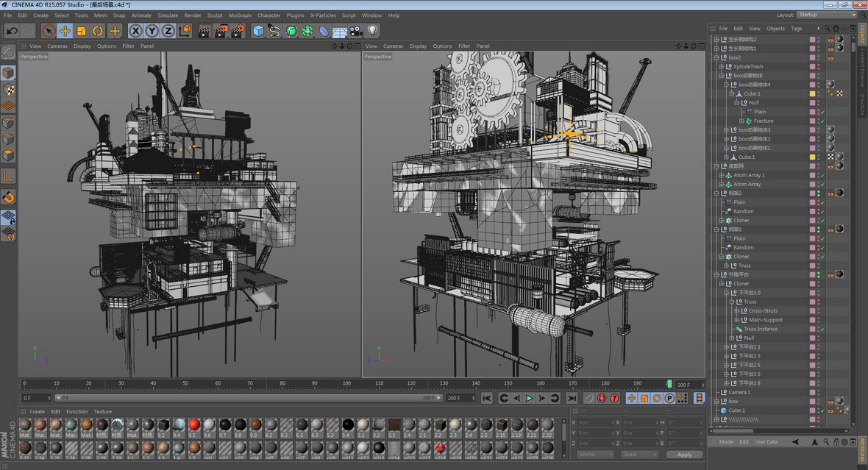Activate the Rotate tool in top toolbar
Viewport: 868px width, 470px height.
pos(98,31)
